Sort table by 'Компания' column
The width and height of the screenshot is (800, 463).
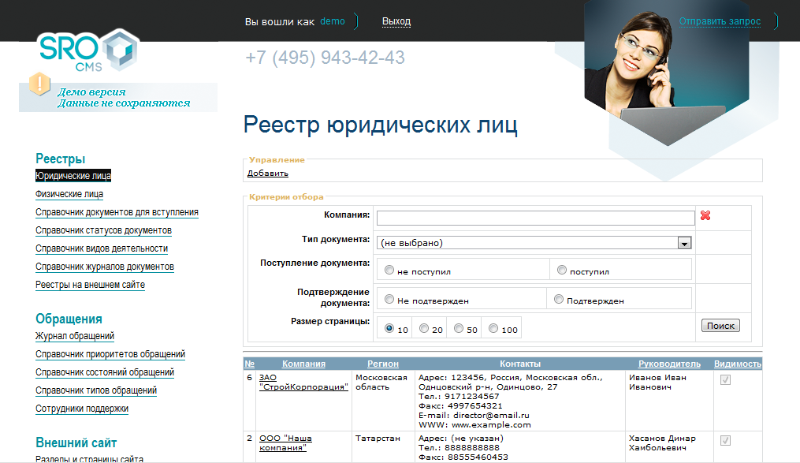[304, 364]
